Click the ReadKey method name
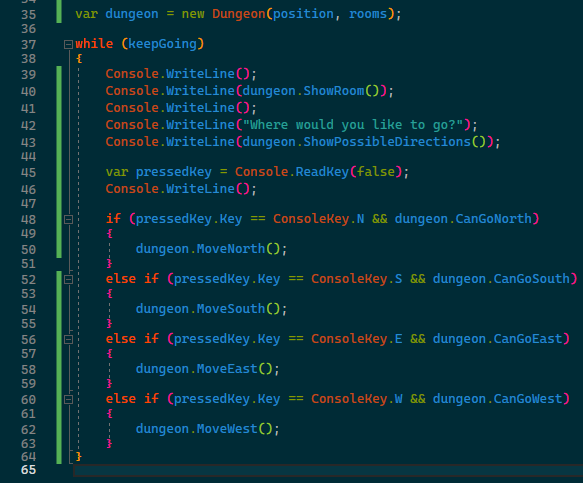The width and height of the screenshot is (583, 483). [x=322, y=172]
